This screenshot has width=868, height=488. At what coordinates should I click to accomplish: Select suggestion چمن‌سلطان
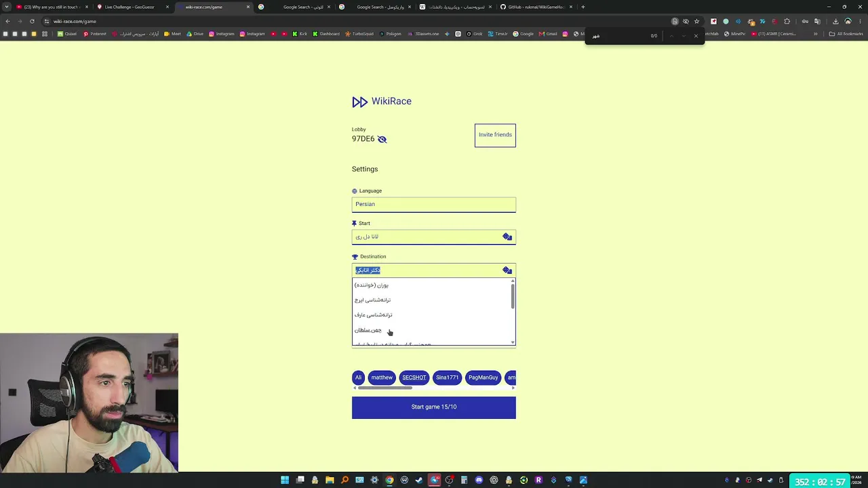[431, 330]
